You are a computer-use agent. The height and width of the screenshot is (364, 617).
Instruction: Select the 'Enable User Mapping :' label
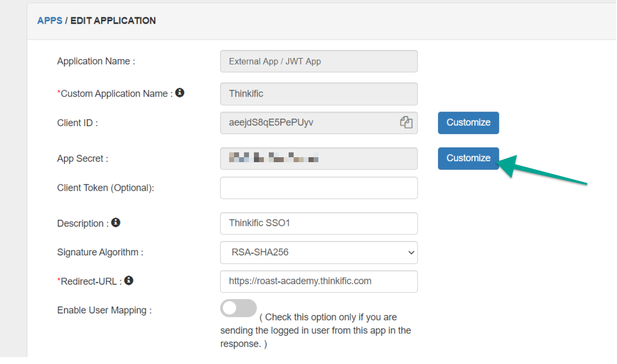[x=104, y=310]
